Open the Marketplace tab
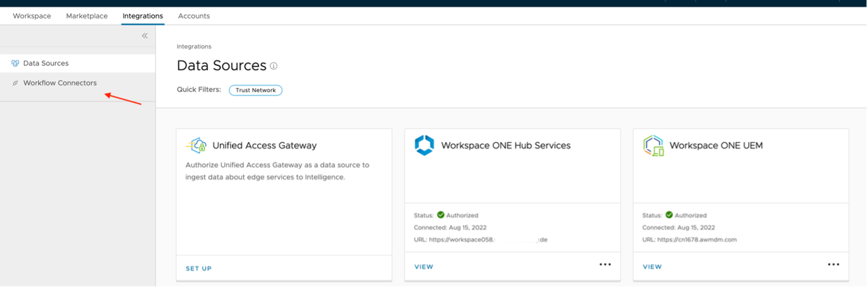868x289 pixels. click(x=87, y=16)
